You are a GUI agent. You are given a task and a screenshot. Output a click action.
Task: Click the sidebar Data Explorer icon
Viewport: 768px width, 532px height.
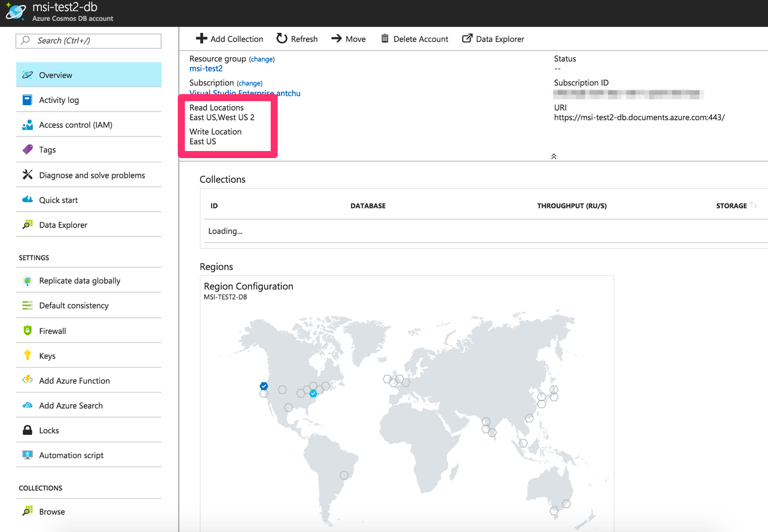(x=27, y=225)
